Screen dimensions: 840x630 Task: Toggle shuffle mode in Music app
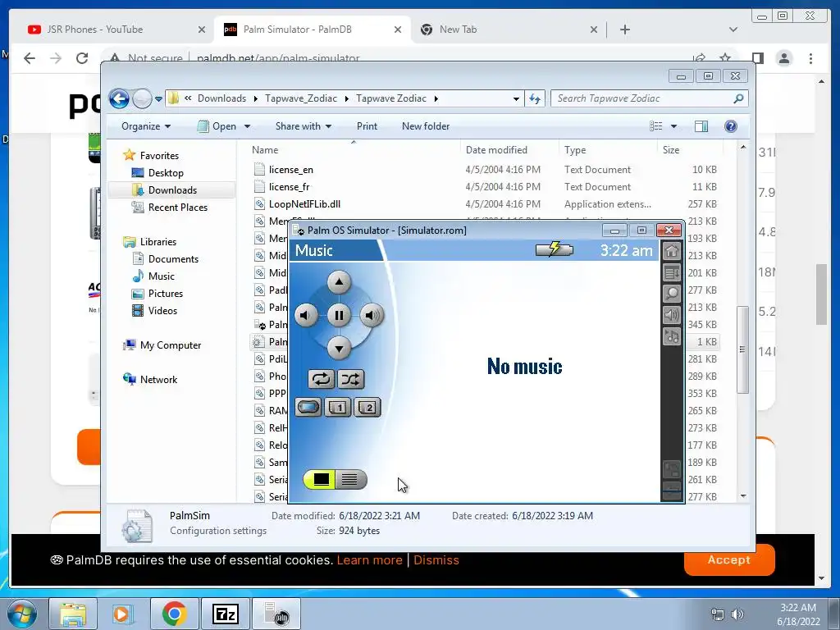point(350,379)
